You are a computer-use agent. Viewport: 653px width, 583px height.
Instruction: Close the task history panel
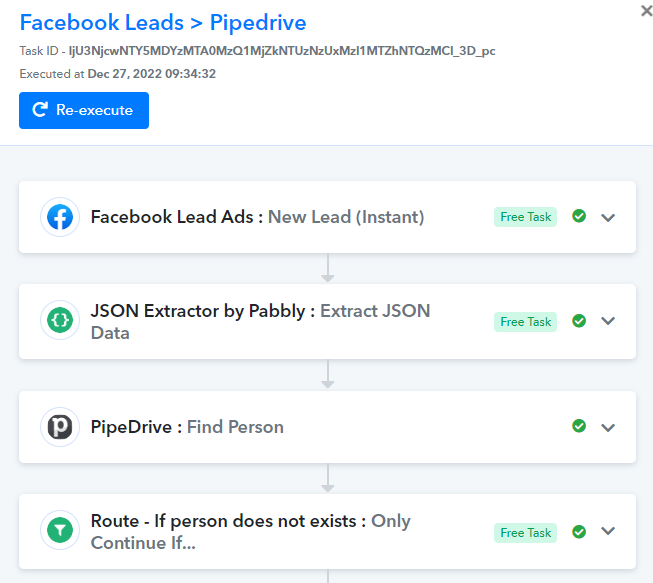tap(646, 11)
